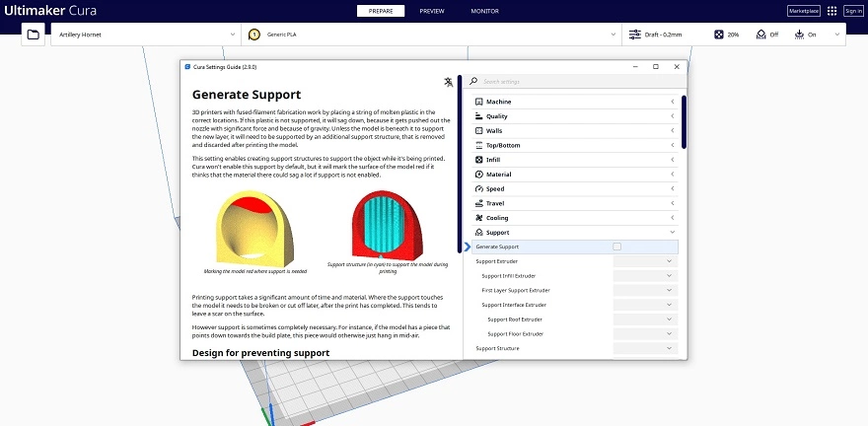868x426 pixels.
Task: Click the print settings sliders icon
Action: coord(634,35)
